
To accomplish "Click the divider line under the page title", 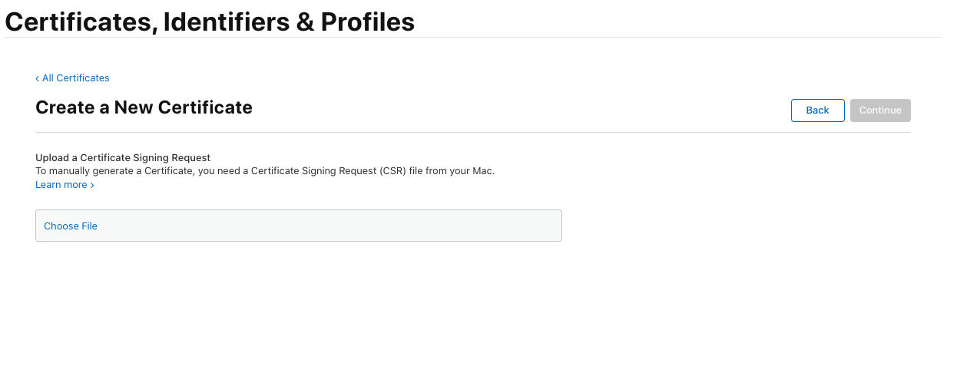I will pos(472,37).
